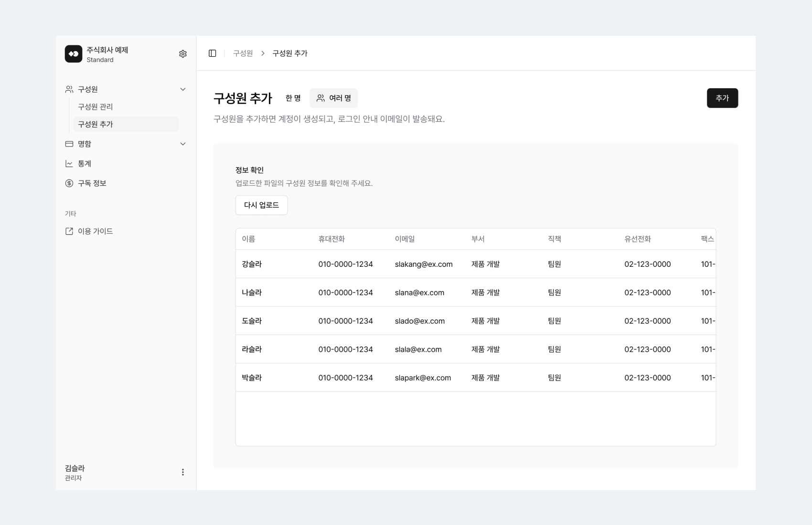Toggle sidebar with the panel icon
The image size is (812, 525).
pos(213,53)
